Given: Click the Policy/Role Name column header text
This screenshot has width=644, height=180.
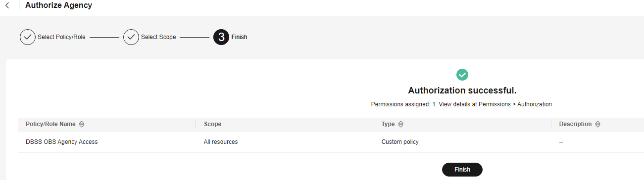Looking at the screenshot, I should 51,124.
